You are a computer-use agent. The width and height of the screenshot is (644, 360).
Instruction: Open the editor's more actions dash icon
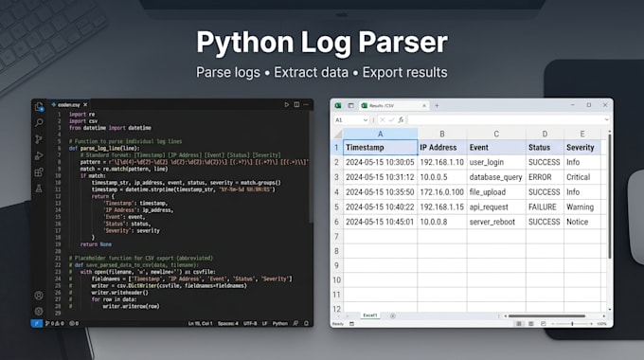[306, 105]
